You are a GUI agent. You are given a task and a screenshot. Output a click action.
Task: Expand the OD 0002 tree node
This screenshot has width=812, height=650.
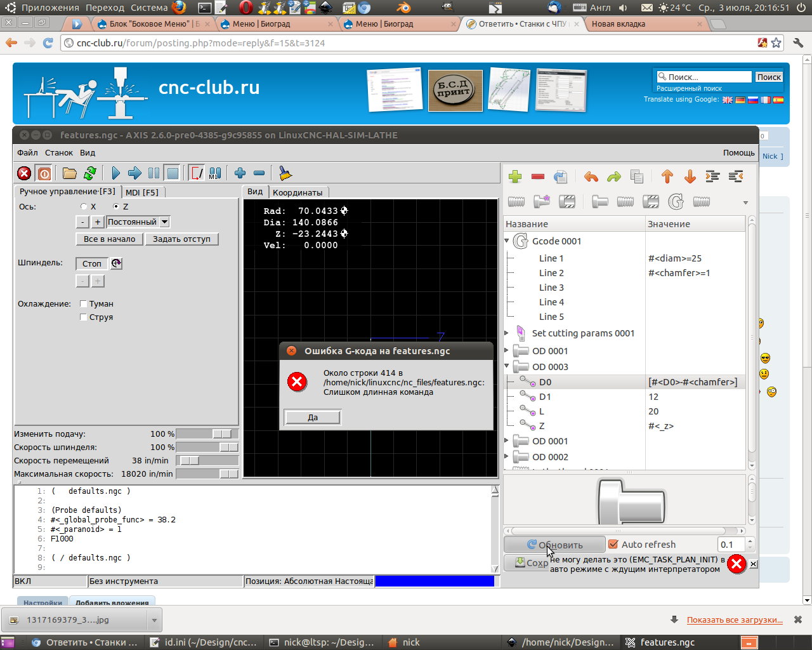[x=506, y=456]
